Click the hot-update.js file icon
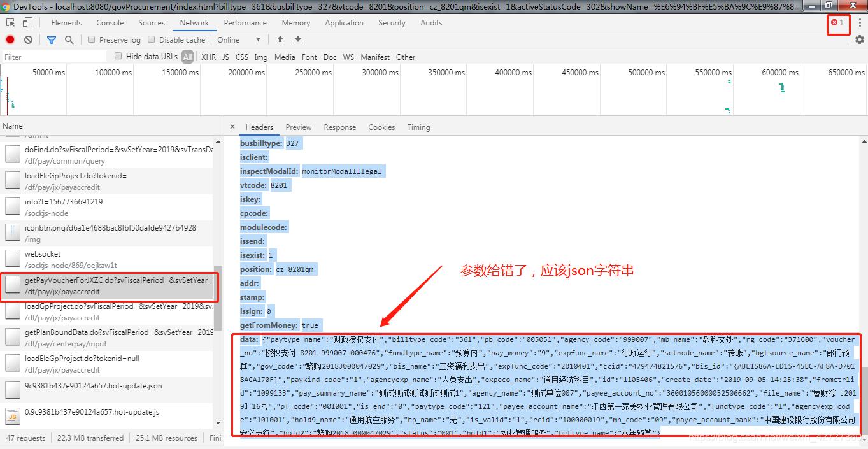Screen dimensions: 868x449 (x=14, y=417)
